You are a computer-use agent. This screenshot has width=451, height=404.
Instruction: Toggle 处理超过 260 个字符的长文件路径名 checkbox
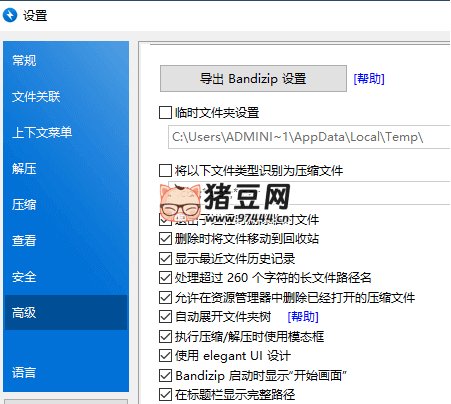click(165, 278)
